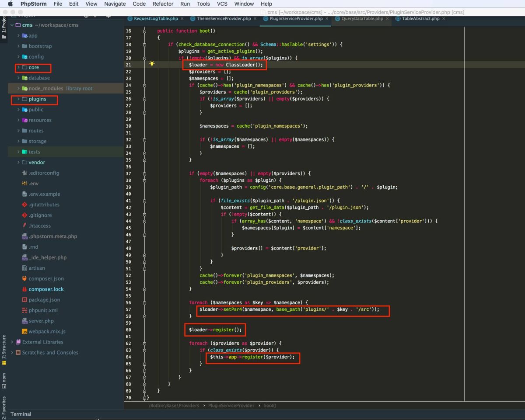Close the QueryDataTable.php tab
525x420 pixels.
387,19
